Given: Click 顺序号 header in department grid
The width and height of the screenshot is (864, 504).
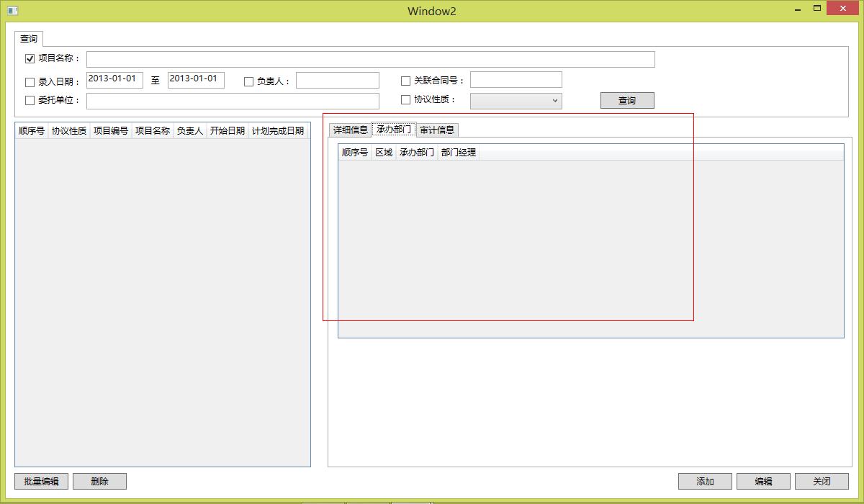Looking at the screenshot, I should coord(355,153).
